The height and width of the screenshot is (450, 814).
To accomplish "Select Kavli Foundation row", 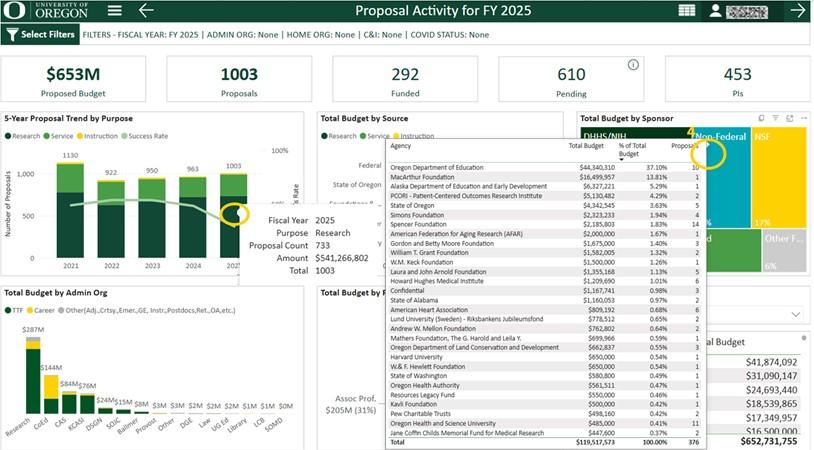I will [544, 404].
